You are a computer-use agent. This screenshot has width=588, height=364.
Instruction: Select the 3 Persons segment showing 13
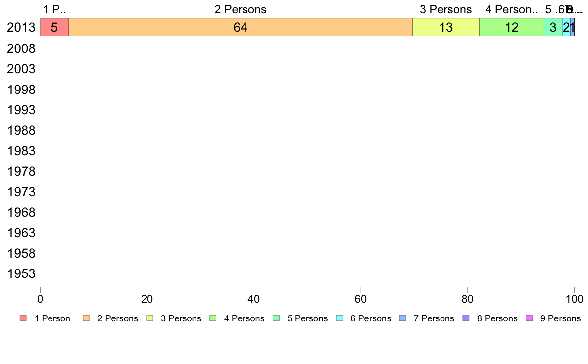[446, 27]
